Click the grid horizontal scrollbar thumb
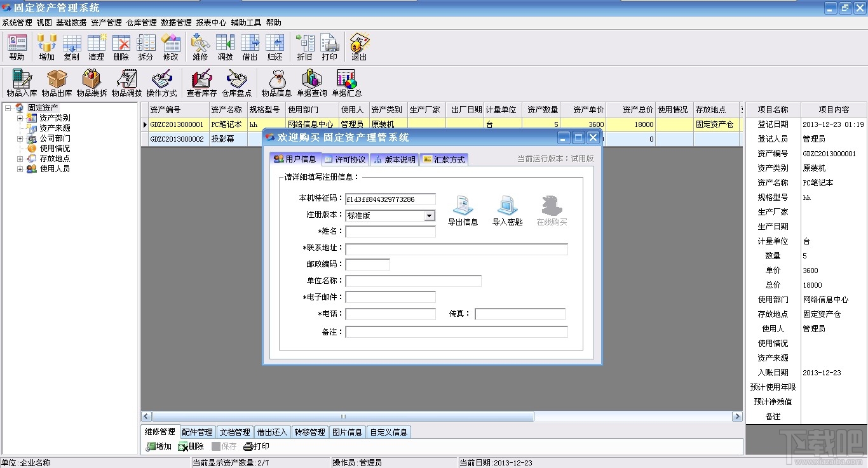This screenshot has height=468, width=868. click(343, 417)
